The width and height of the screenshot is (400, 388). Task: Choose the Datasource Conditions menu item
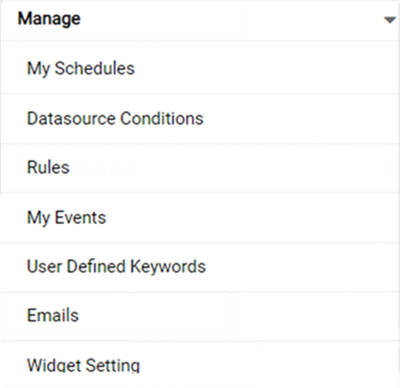200,118
